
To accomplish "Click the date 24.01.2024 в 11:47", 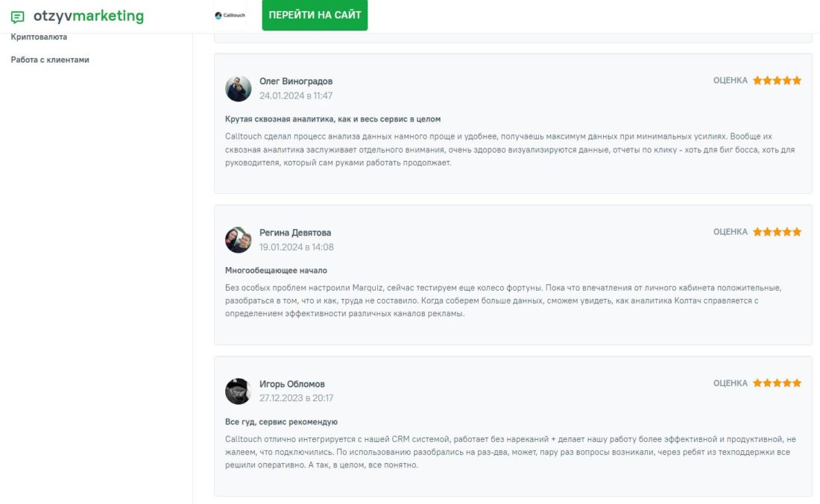I will click(296, 96).
